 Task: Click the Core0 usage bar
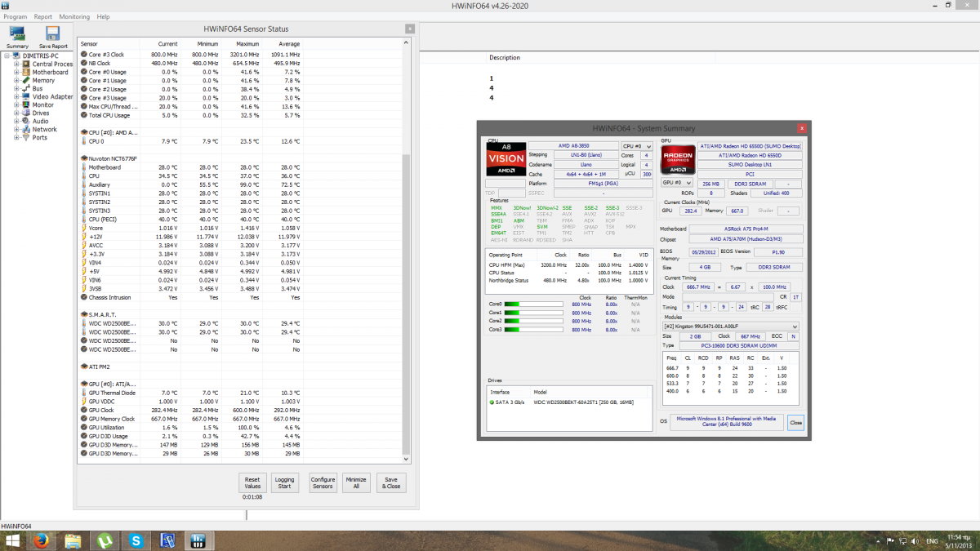pyautogui.click(x=534, y=304)
